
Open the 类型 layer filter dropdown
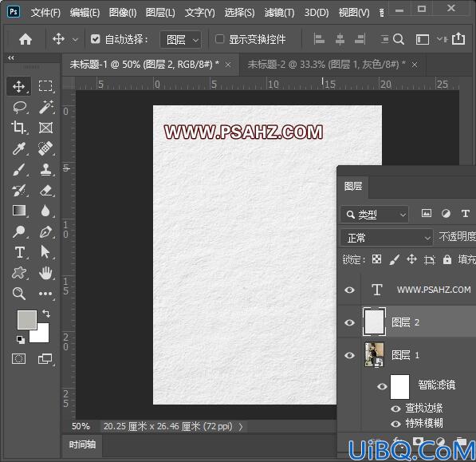[375, 215]
